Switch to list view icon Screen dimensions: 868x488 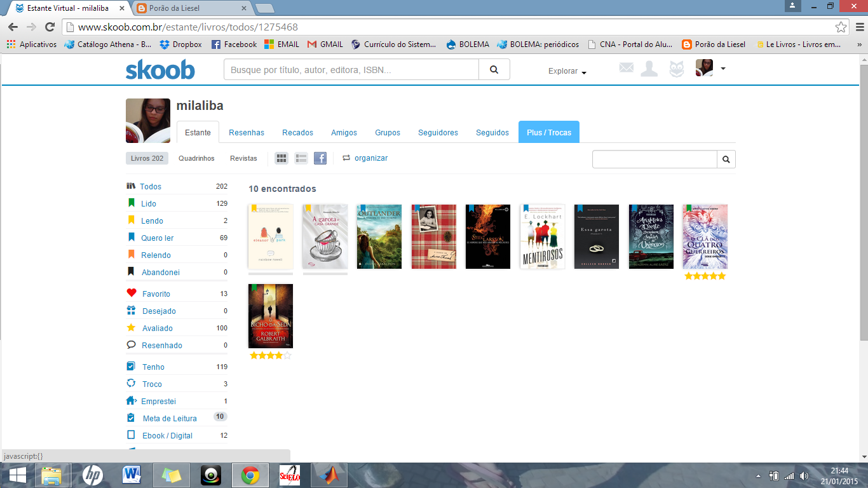click(301, 158)
